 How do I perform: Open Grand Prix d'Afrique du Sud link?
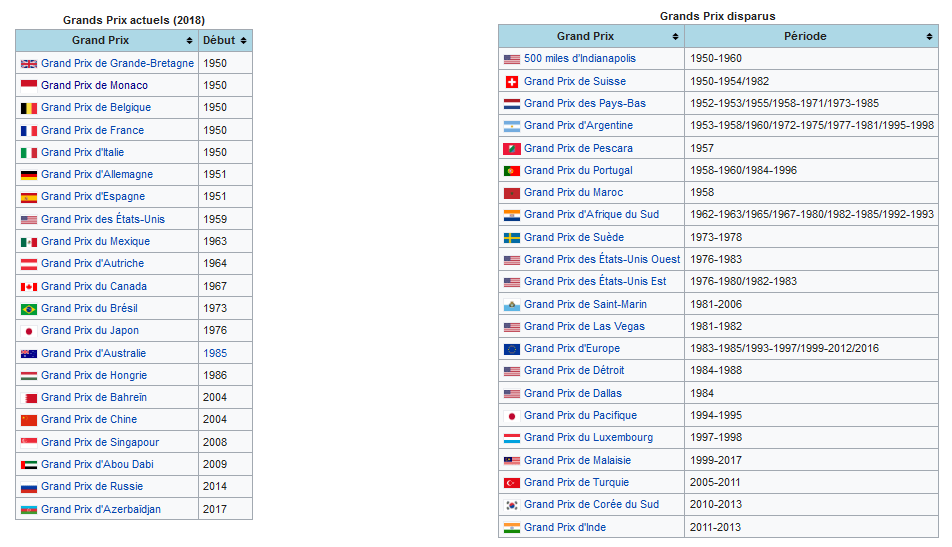(591, 215)
